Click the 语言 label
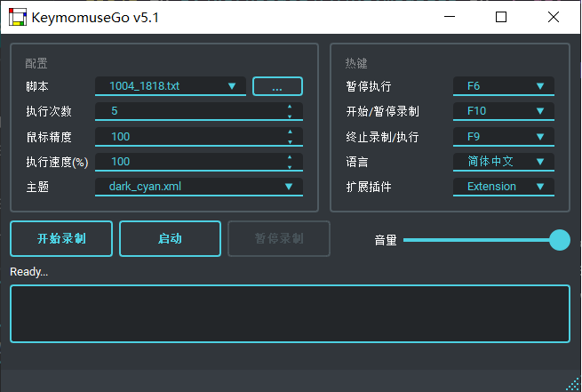This screenshot has height=392, width=582. click(357, 162)
